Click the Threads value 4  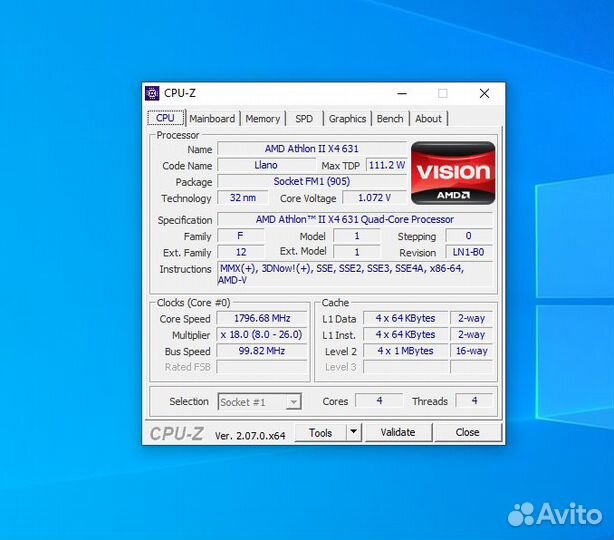click(x=474, y=401)
